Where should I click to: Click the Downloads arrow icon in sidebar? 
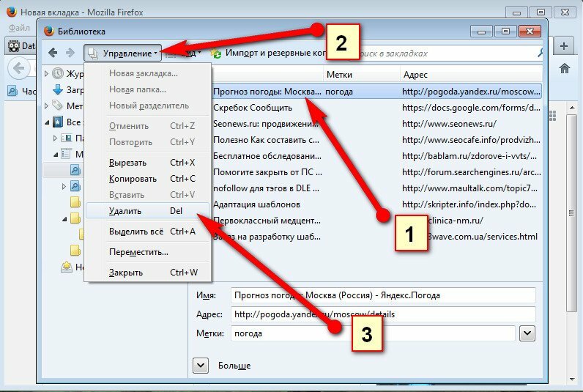pos(59,89)
